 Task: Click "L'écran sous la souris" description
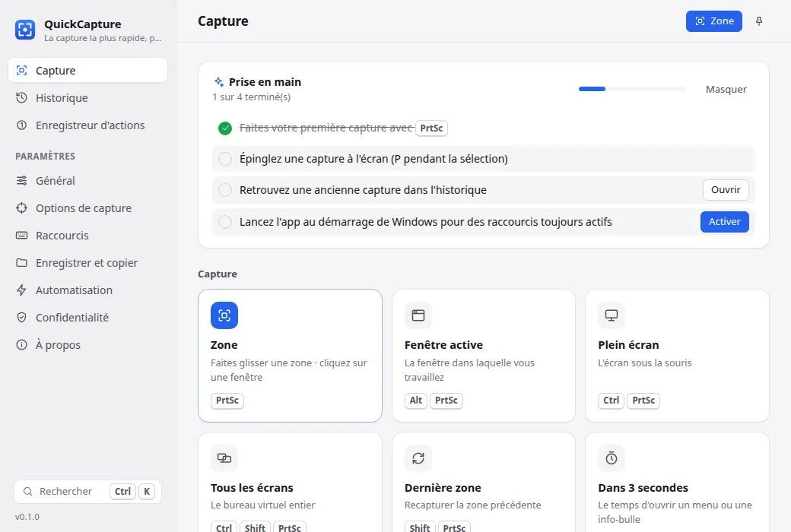click(x=645, y=363)
